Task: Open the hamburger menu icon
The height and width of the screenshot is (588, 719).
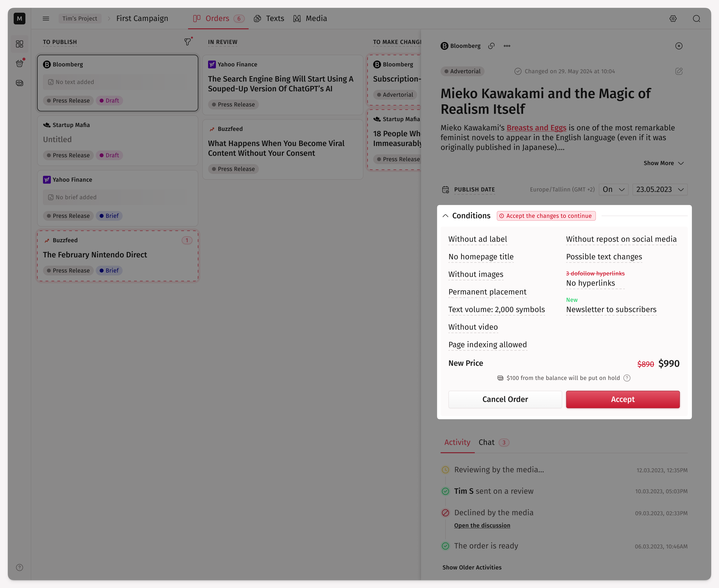Action: point(46,19)
